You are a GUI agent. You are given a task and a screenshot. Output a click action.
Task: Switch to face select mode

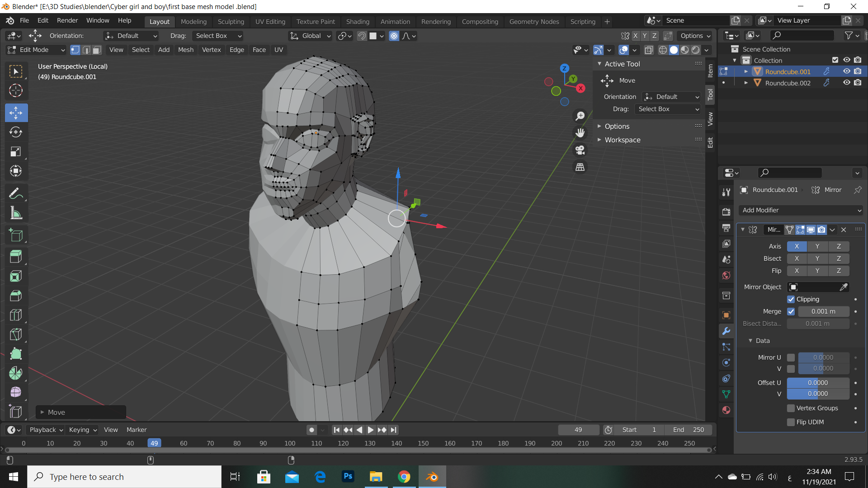(97, 50)
